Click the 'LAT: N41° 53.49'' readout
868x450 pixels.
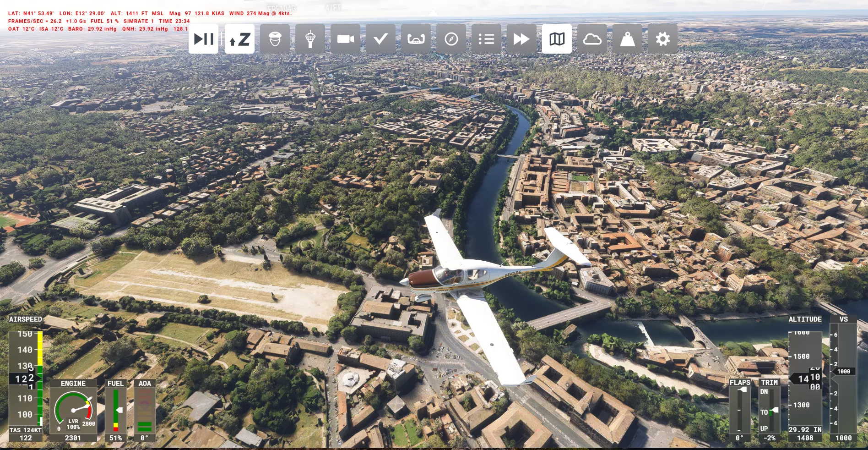pos(31,13)
